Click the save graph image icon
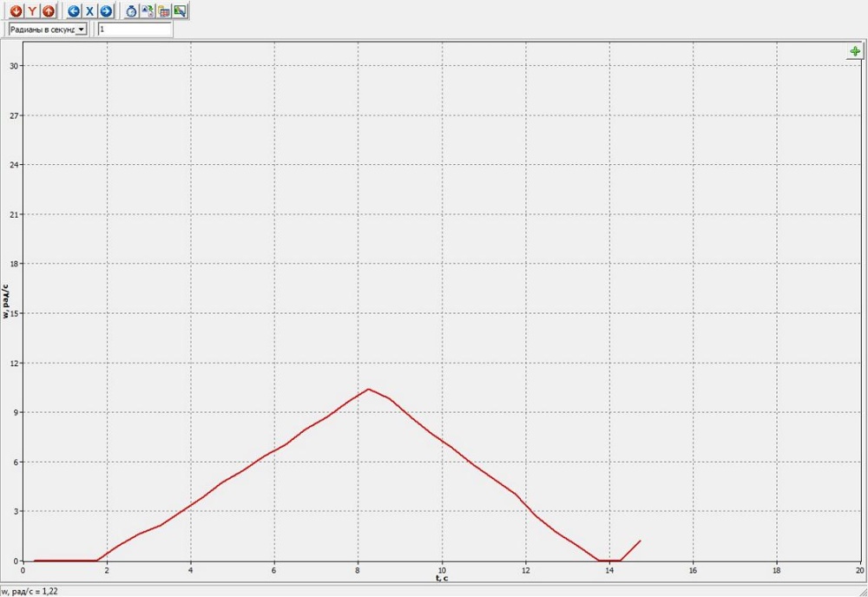Screen dimensions: 868x597 click(180, 10)
